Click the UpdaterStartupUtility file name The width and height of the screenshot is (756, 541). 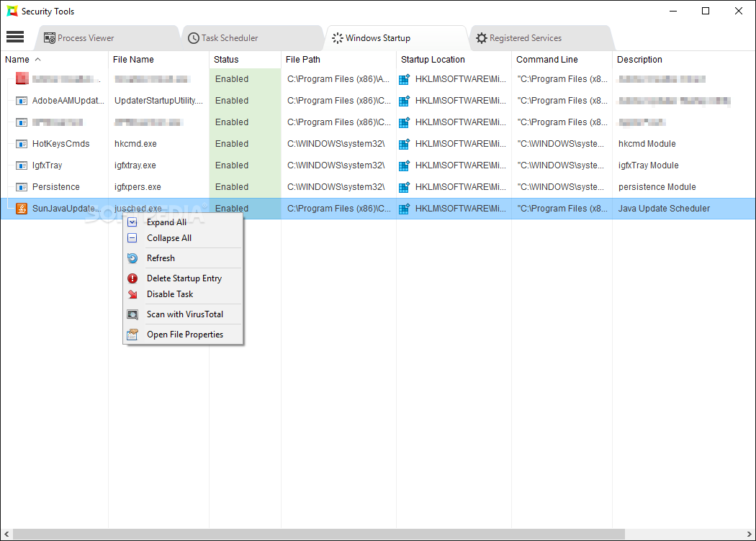[158, 101]
